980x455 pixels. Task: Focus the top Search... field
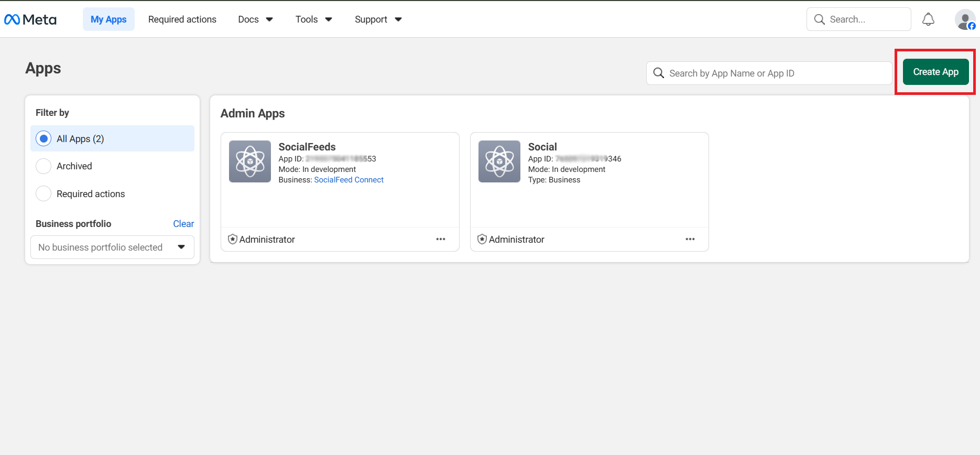tap(858, 19)
